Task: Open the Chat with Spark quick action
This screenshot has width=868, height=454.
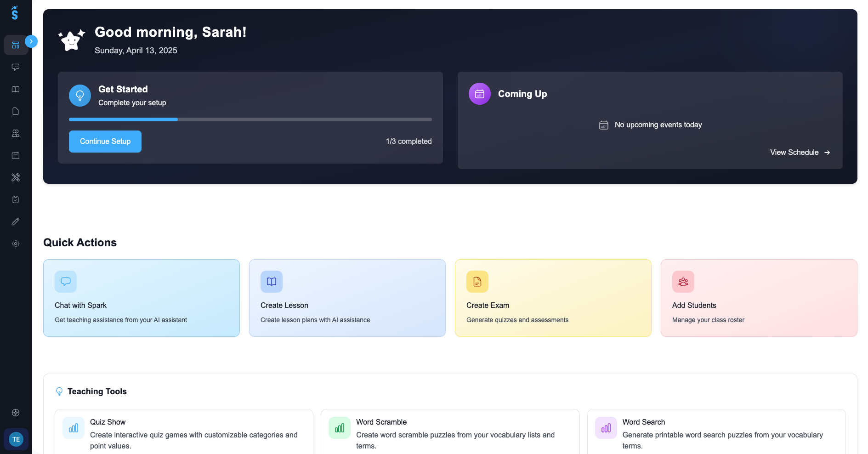Action: pos(141,298)
